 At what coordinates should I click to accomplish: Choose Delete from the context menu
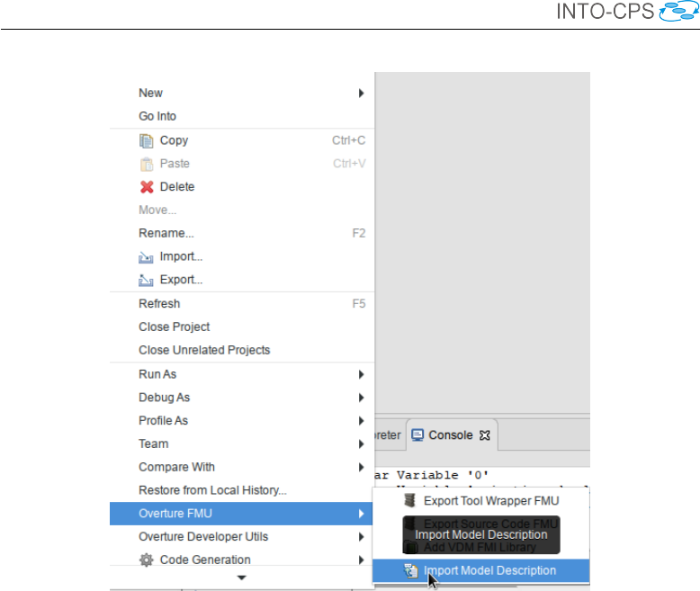[x=241, y=186]
